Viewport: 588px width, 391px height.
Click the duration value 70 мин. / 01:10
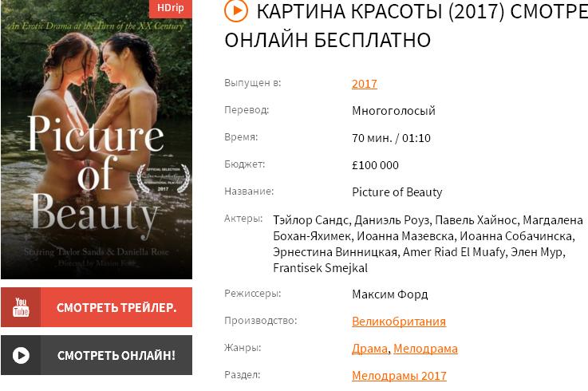click(391, 139)
